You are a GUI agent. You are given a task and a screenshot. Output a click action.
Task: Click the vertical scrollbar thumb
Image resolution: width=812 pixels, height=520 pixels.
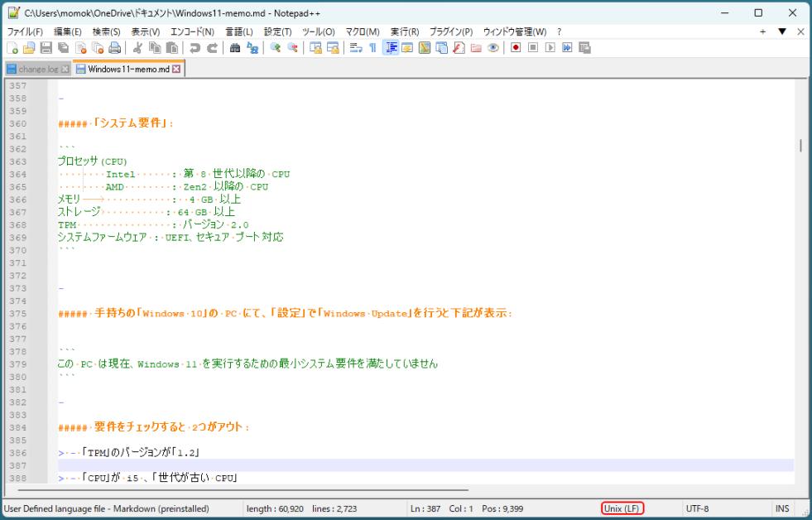[x=800, y=146]
